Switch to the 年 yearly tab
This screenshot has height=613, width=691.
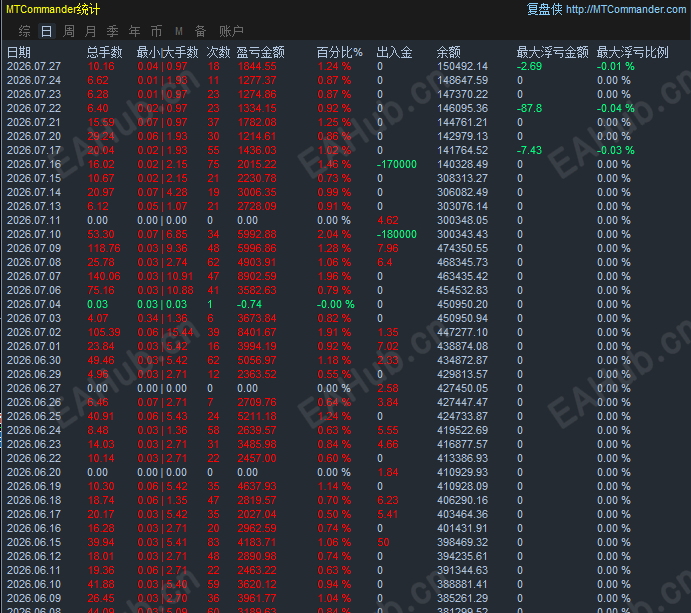(134, 31)
